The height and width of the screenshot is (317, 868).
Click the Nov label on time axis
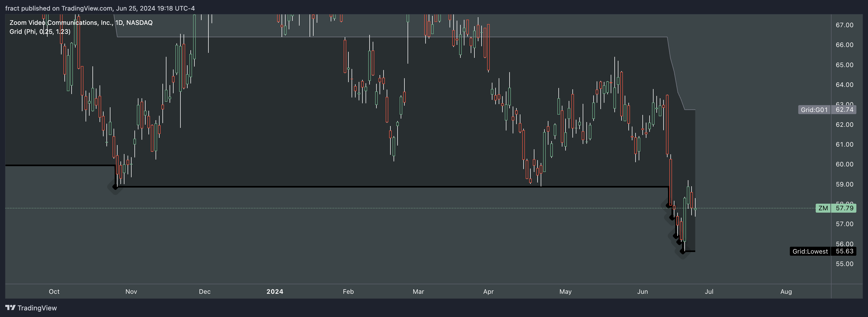tap(131, 292)
